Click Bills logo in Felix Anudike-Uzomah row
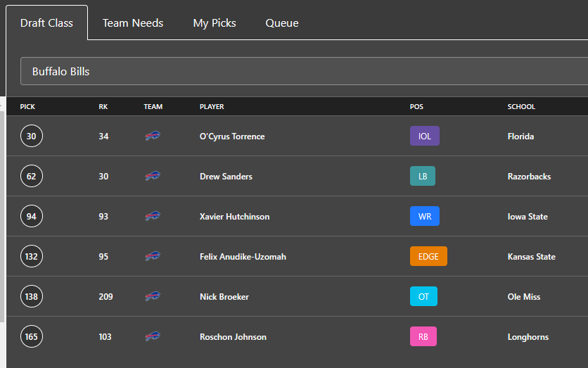This screenshot has height=368, width=588. [x=153, y=256]
